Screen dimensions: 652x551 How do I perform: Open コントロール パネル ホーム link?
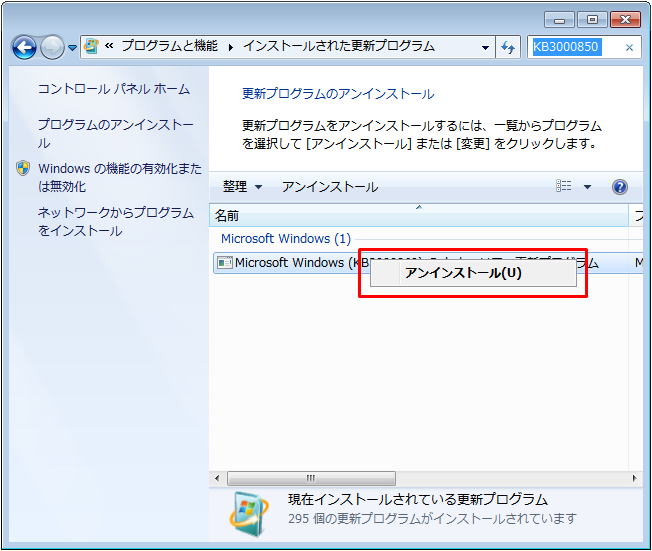click(114, 89)
